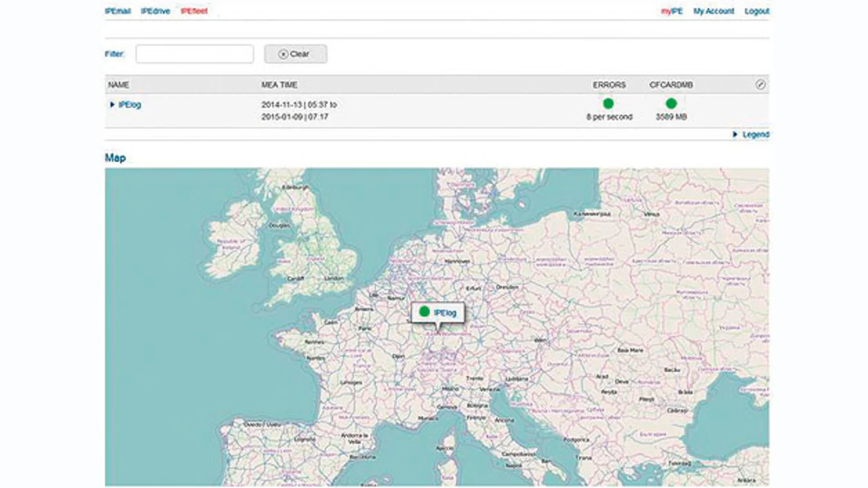This screenshot has width=868, height=488.
Task: Expand the IPElog row triangle
Action: click(113, 105)
